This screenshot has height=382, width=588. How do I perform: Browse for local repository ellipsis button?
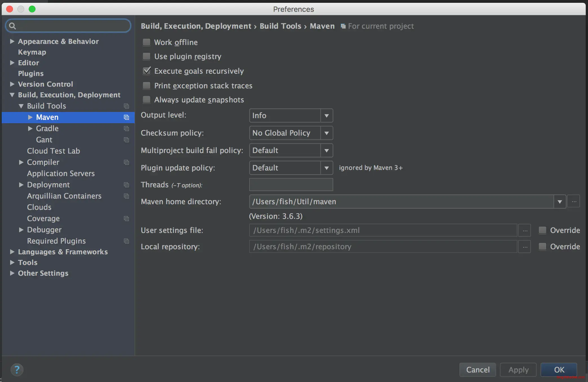(525, 247)
